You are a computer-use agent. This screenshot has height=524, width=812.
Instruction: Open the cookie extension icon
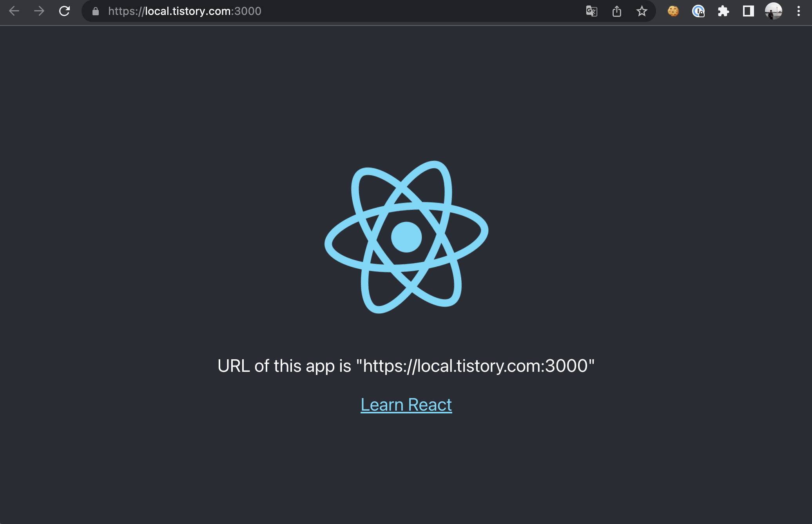click(x=673, y=11)
